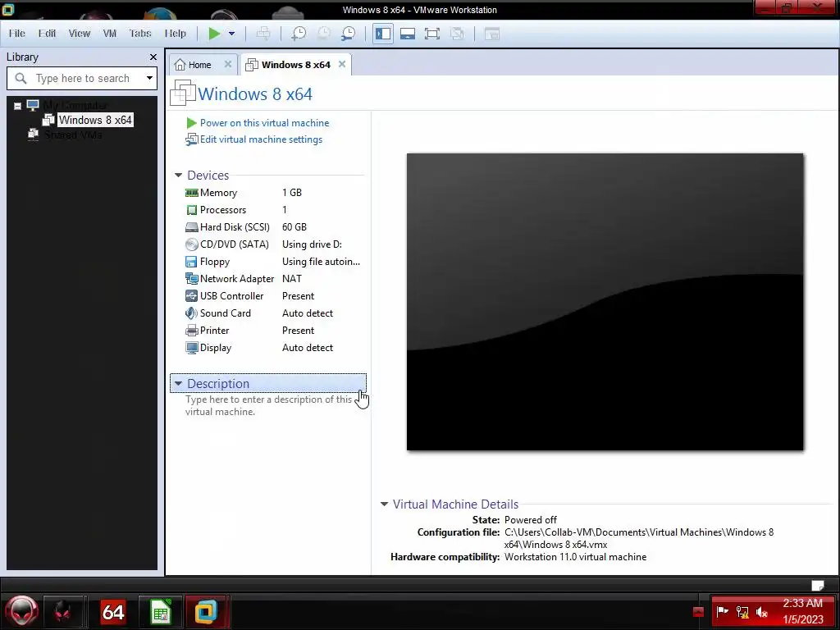Image resolution: width=840 pixels, height=630 pixels.
Task: Click the Alienware start button on taskbar
Action: [x=21, y=611]
